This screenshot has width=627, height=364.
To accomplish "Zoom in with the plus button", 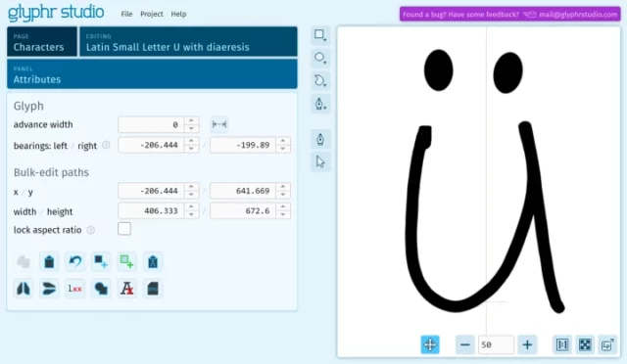I will pyautogui.click(x=527, y=344).
